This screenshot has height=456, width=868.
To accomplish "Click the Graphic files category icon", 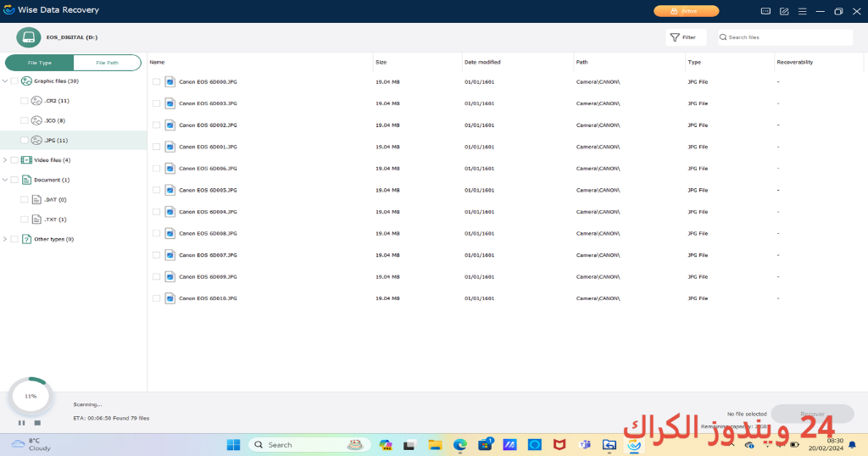I will (26, 81).
